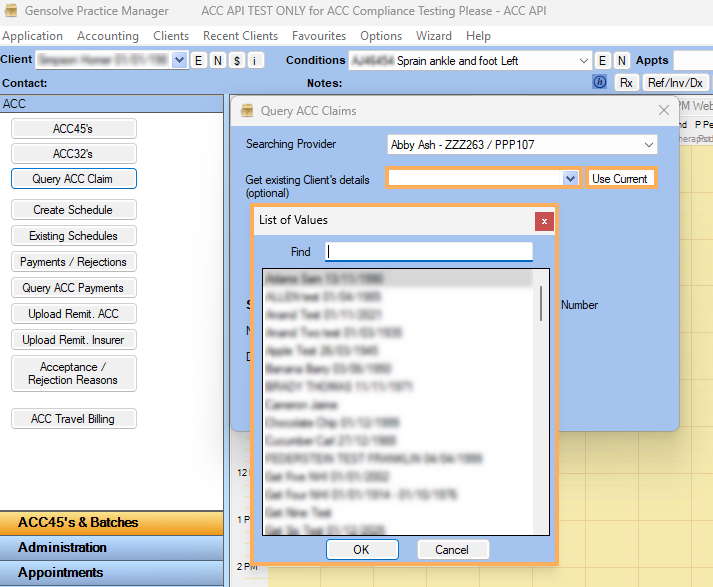Image resolution: width=713 pixels, height=587 pixels.
Task: Click the N button beside Client dropdown
Action: click(x=217, y=61)
